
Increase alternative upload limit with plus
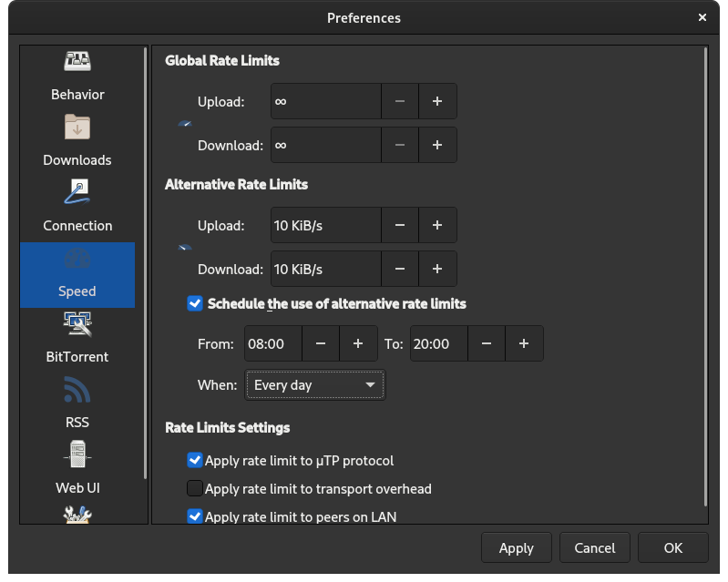pos(437,225)
